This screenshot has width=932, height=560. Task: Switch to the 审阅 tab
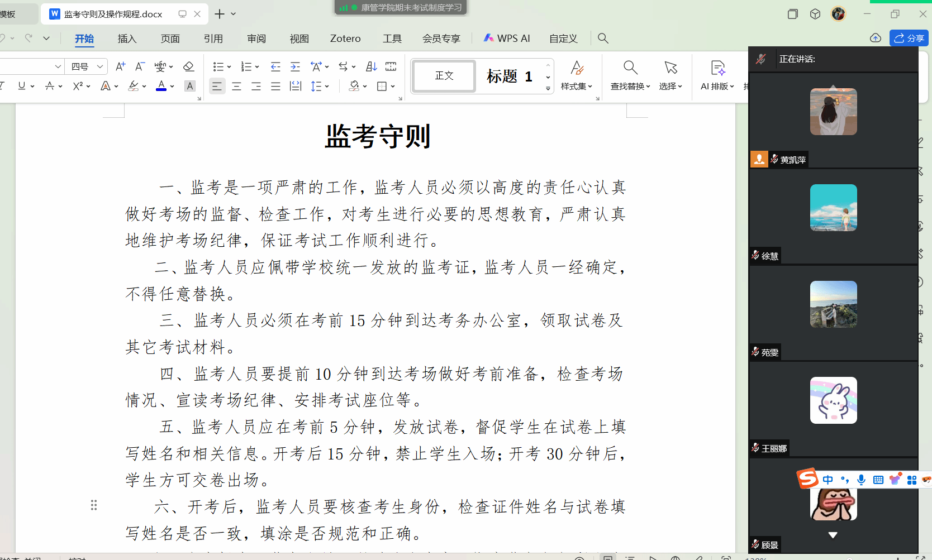point(256,39)
